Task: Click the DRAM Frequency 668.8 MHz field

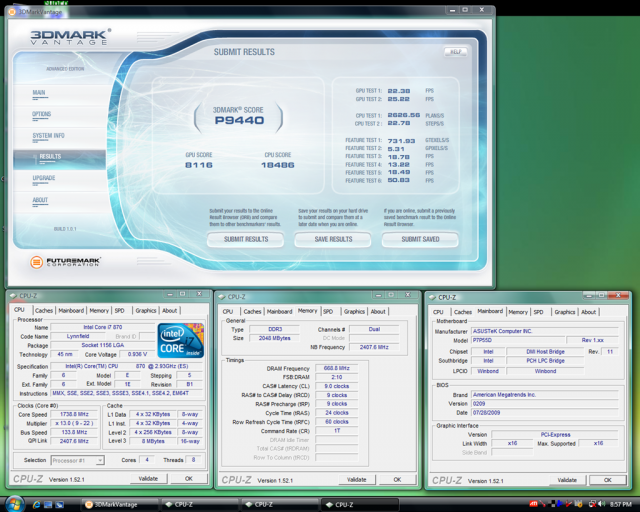Action: pyautogui.click(x=337, y=368)
